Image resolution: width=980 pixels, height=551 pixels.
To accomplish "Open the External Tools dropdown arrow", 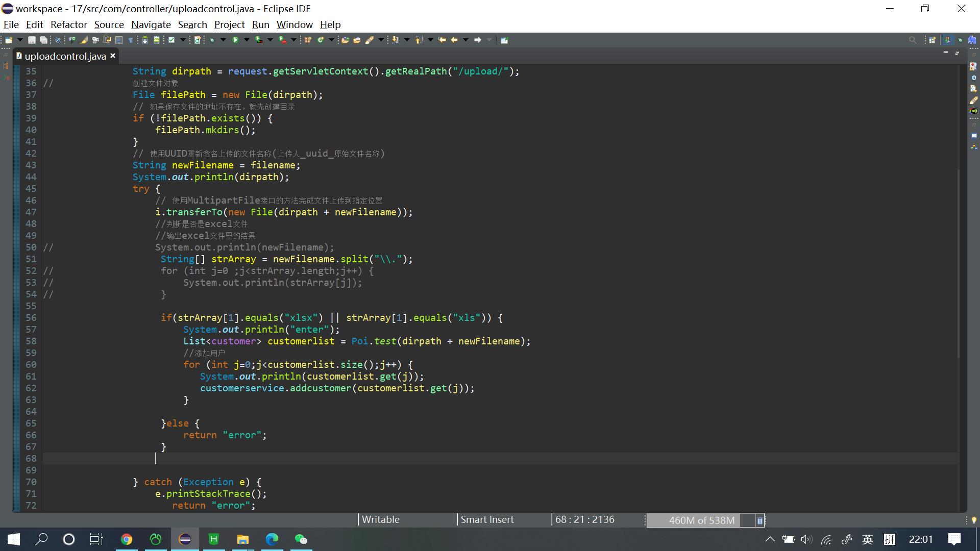I will [x=293, y=40].
